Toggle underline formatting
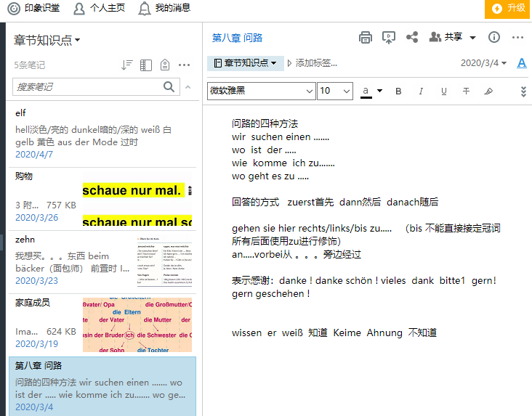 coord(443,91)
